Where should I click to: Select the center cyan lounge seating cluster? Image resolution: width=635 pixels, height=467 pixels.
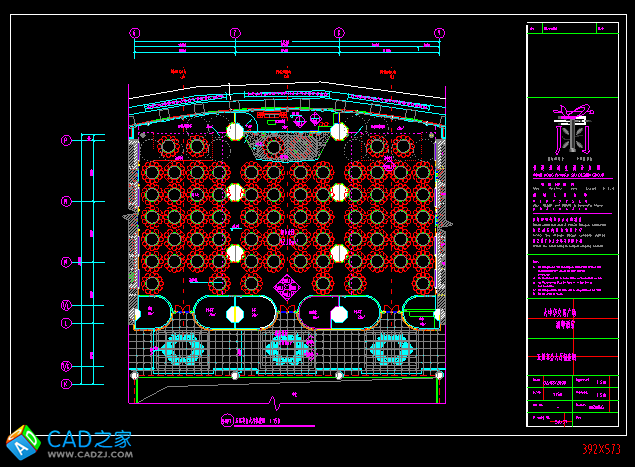pyautogui.click(x=286, y=349)
